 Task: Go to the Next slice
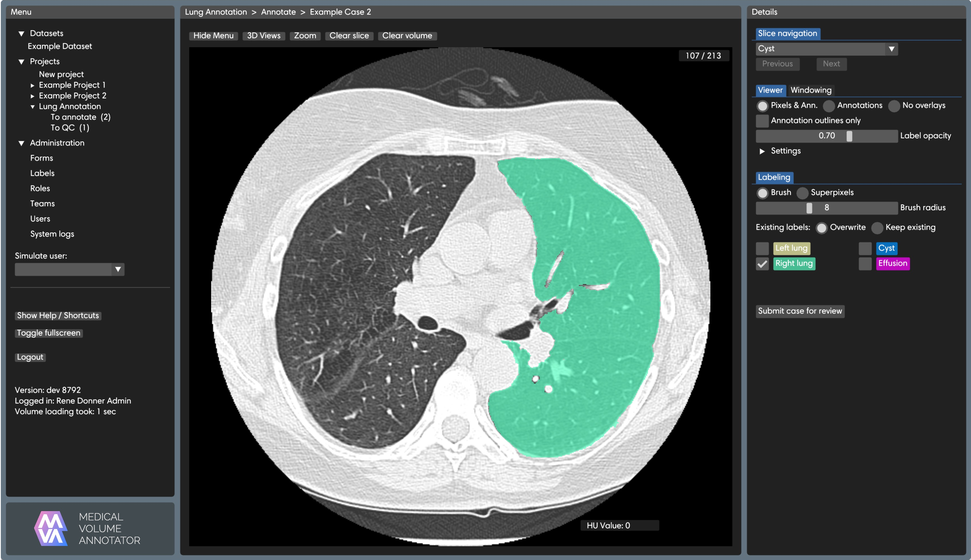point(831,64)
